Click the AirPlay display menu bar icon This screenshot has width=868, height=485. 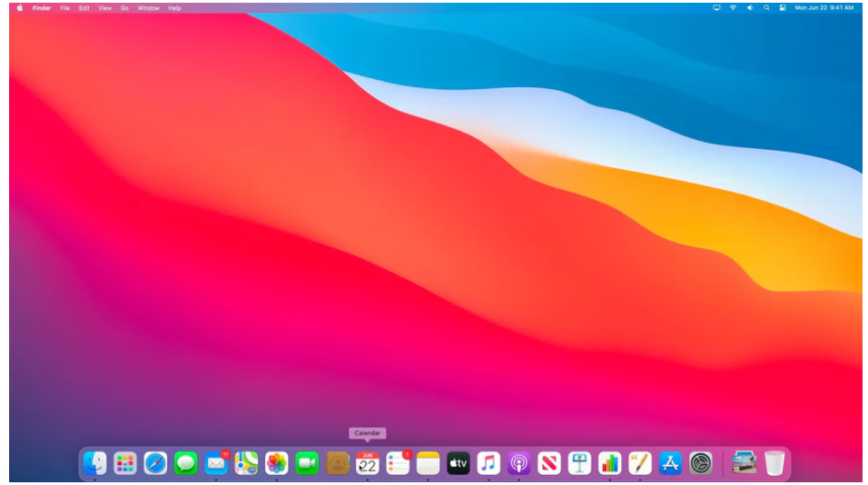pos(717,8)
